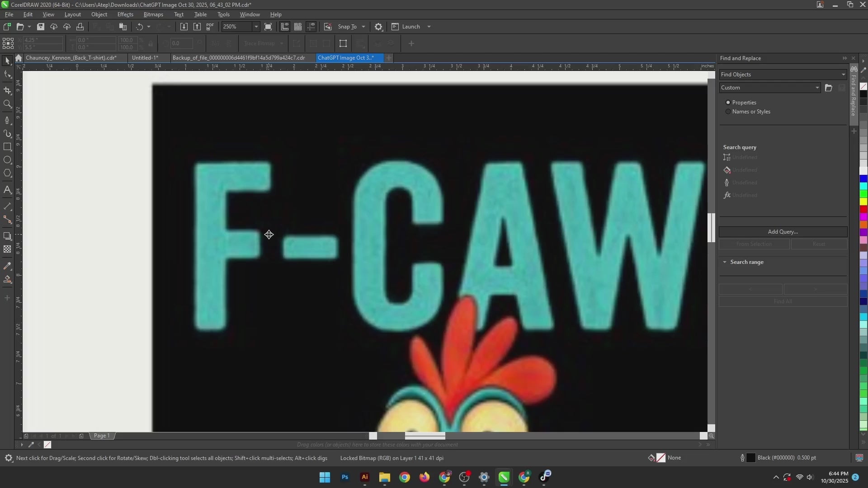868x488 pixels.
Task: Select the Eyedropper tool
Action: [7, 266]
